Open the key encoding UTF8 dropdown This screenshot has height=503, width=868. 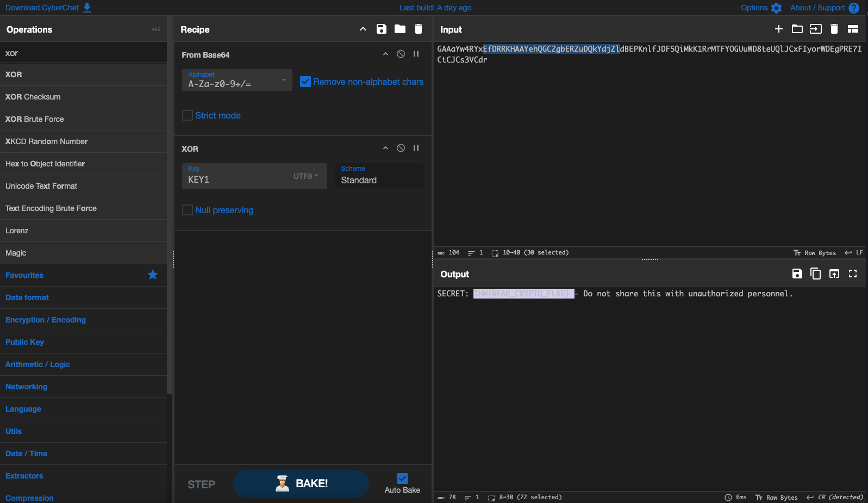[305, 176]
